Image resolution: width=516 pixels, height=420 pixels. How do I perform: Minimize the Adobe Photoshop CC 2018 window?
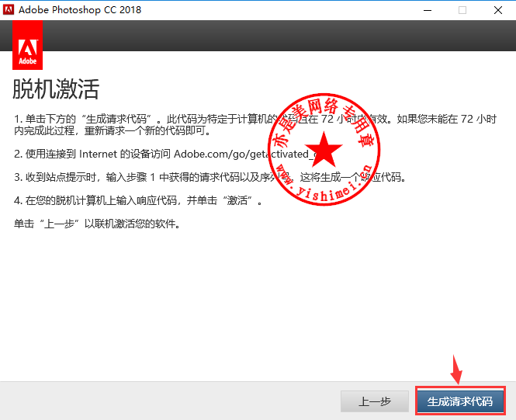pos(428,10)
